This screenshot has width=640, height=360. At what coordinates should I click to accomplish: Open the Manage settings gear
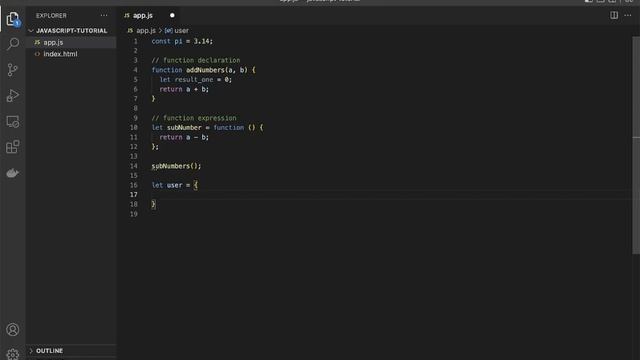13,354
